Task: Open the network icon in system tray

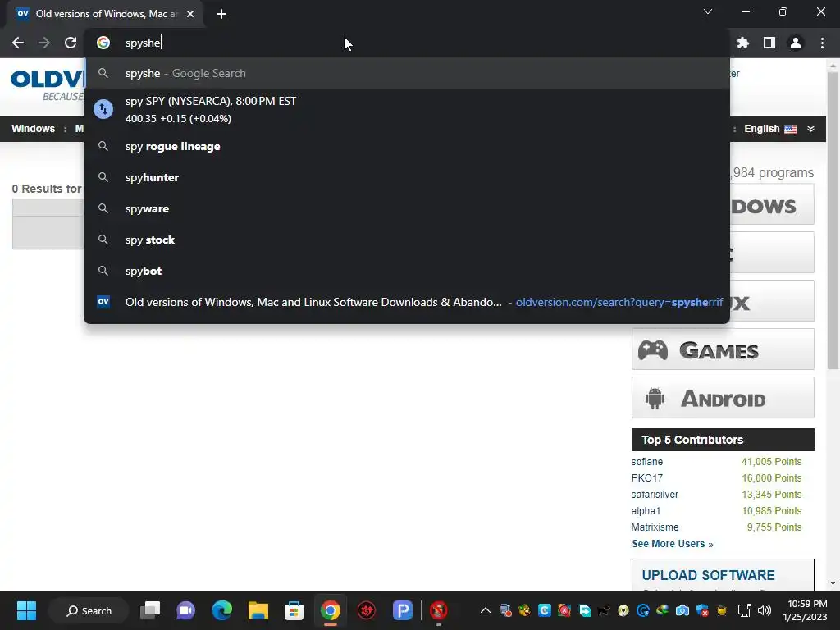Action: [744, 610]
